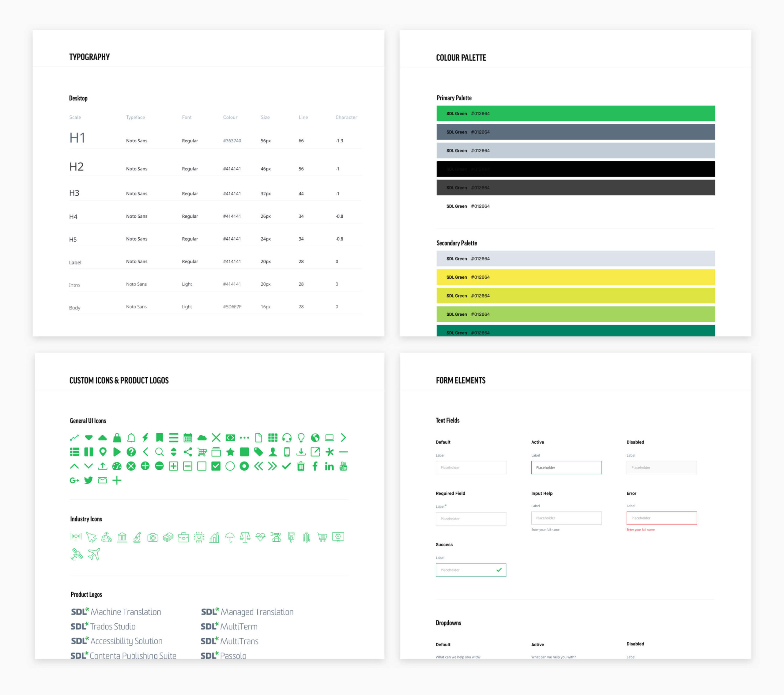Viewport: 784px width, 695px height.
Task: Click the calendar icon
Action: coord(188,438)
